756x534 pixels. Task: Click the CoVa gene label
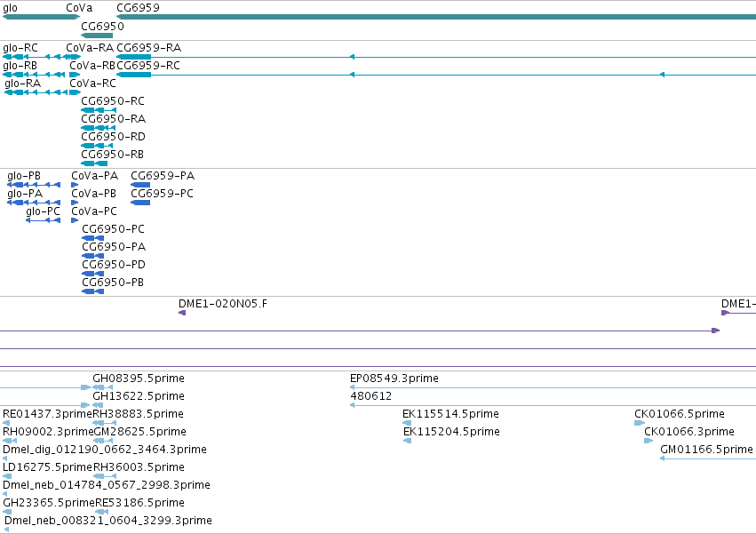click(x=79, y=8)
